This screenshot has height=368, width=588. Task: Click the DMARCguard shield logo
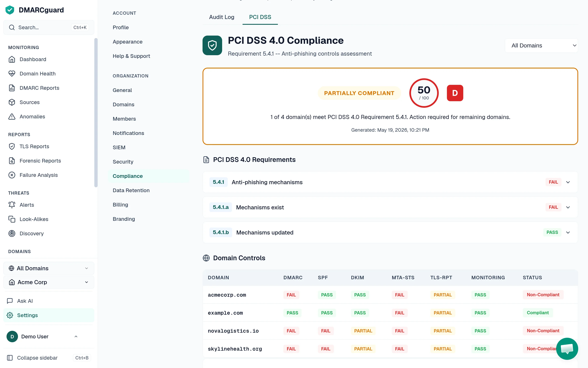10,10
